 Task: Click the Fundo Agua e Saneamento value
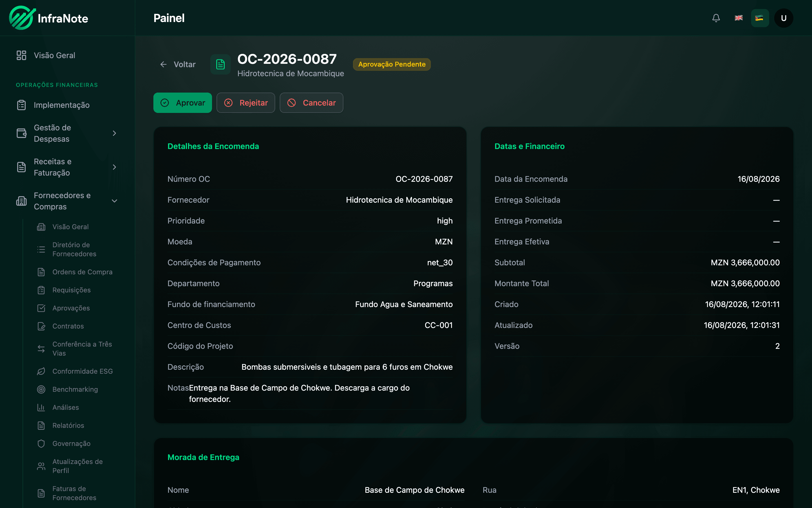coord(404,305)
